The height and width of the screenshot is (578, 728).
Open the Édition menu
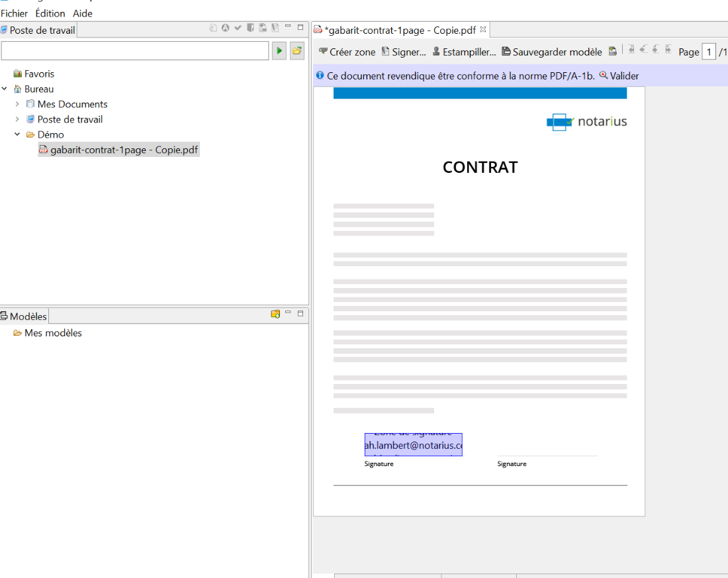[50, 13]
